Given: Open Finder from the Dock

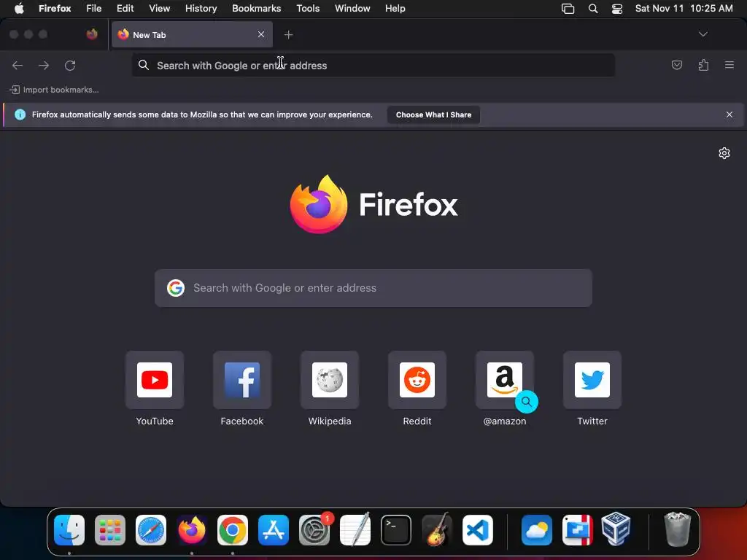Looking at the screenshot, I should [x=69, y=529].
